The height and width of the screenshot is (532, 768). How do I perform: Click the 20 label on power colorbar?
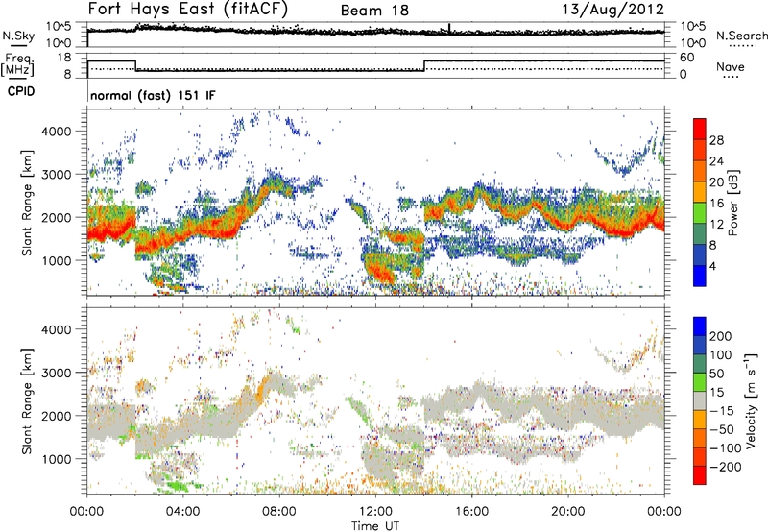716,182
